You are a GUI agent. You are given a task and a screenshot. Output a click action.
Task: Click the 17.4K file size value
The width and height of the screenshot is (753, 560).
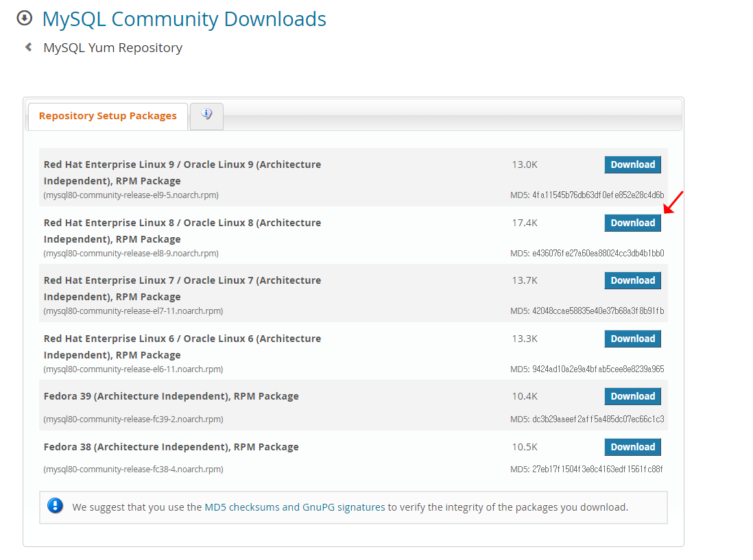(x=525, y=223)
